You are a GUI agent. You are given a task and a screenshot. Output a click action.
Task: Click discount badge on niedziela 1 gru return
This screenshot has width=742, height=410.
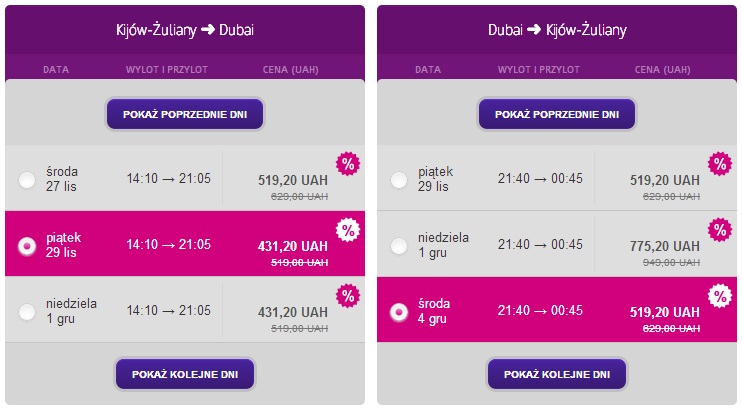[720, 230]
